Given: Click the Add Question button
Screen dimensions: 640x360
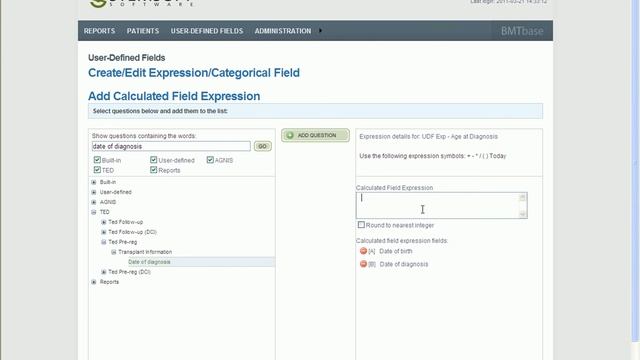Looking at the screenshot, I should click(x=315, y=135).
